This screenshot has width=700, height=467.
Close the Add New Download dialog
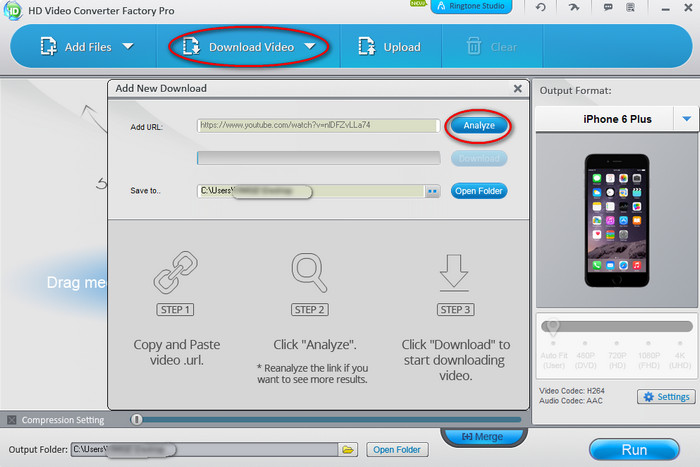[x=517, y=88]
